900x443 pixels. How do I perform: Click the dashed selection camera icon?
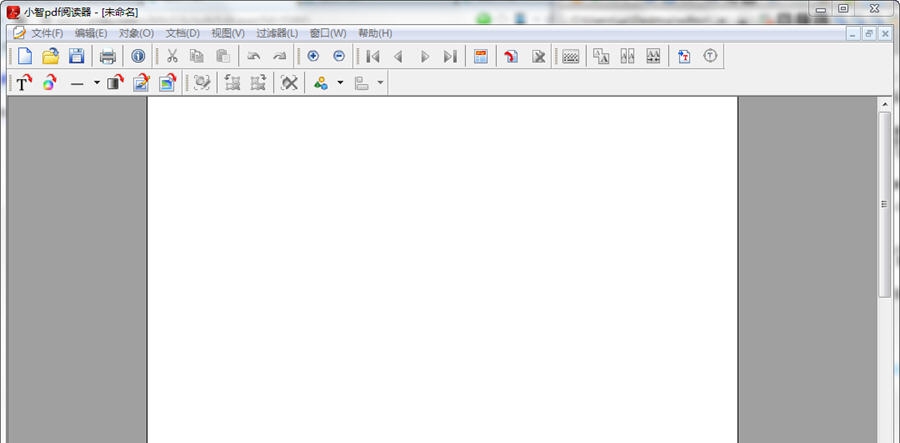point(201,83)
